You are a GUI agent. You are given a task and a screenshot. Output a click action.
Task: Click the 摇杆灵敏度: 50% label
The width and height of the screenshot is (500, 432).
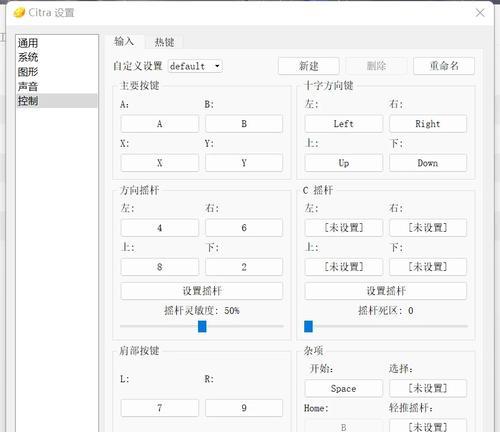point(202,311)
